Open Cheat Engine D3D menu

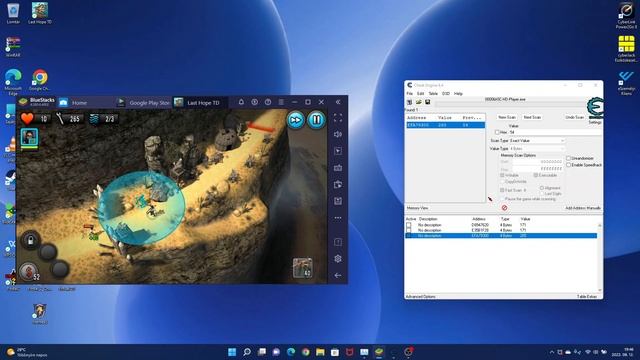[446, 93]
